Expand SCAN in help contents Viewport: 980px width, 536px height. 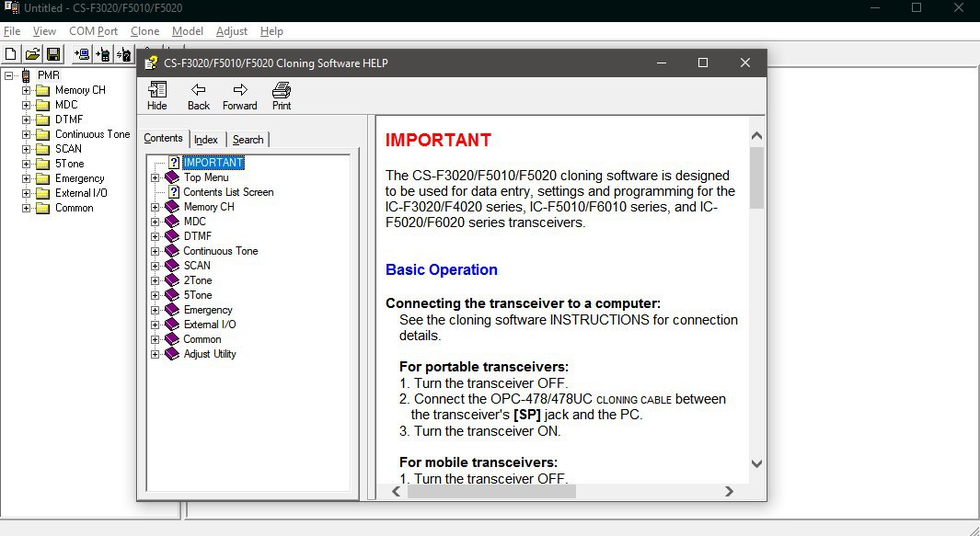[155, 266]
